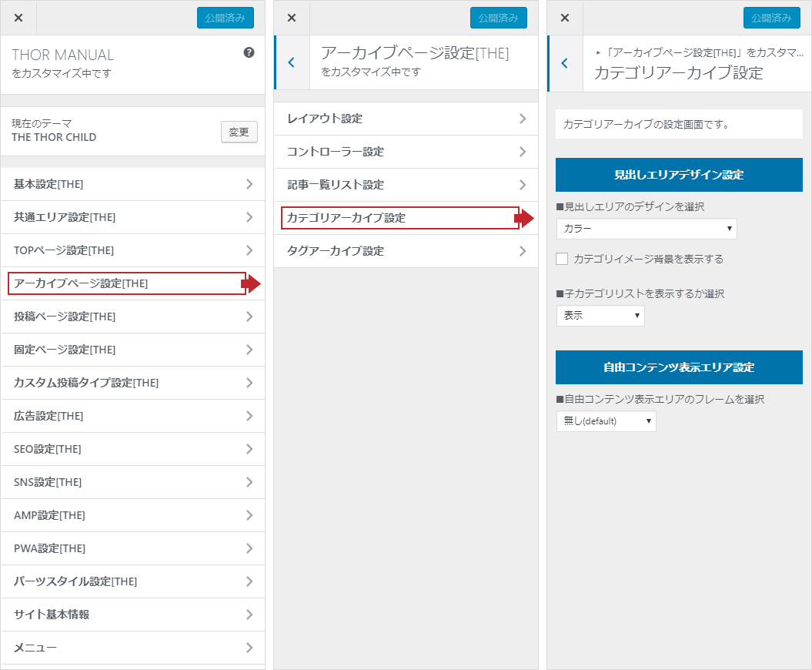Click 公開済み button in the right panel
Viewport: 812px width, 670px height.
pos(771,18)
